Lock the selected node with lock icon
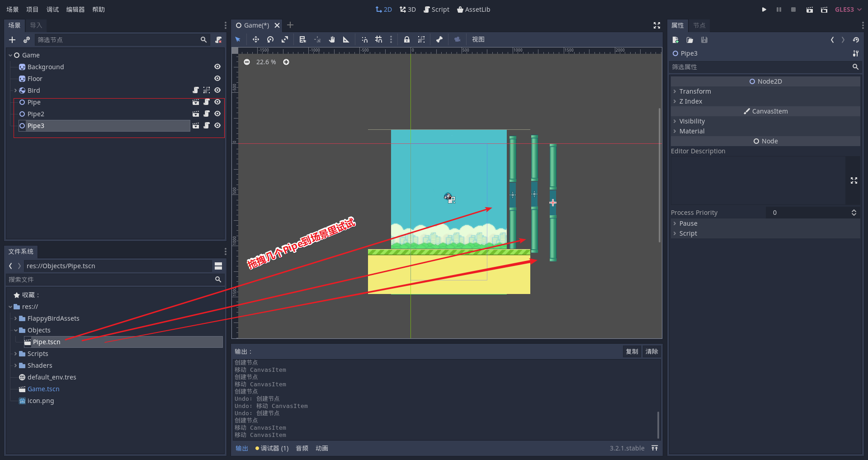Viewport: 868px width, 460px height. tap(407, 39)
